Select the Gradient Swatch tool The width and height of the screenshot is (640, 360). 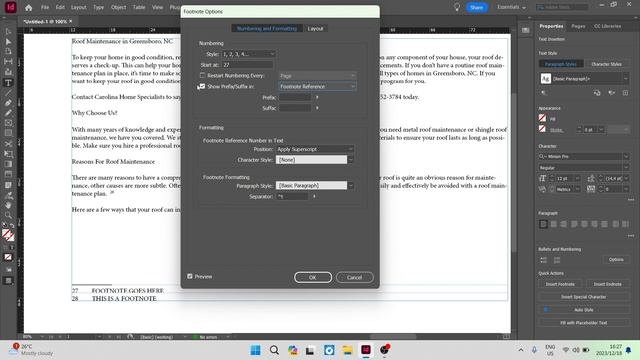tap(8, 164)
